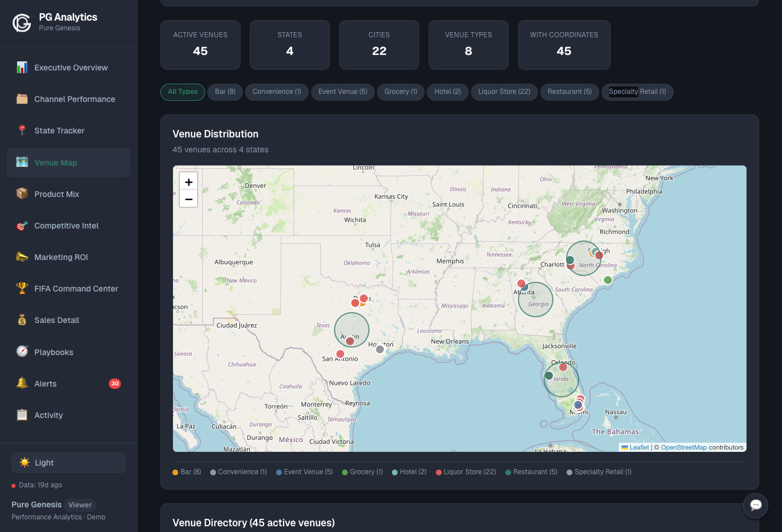Go to Sales Detail in sidebar

coord(57,320)
